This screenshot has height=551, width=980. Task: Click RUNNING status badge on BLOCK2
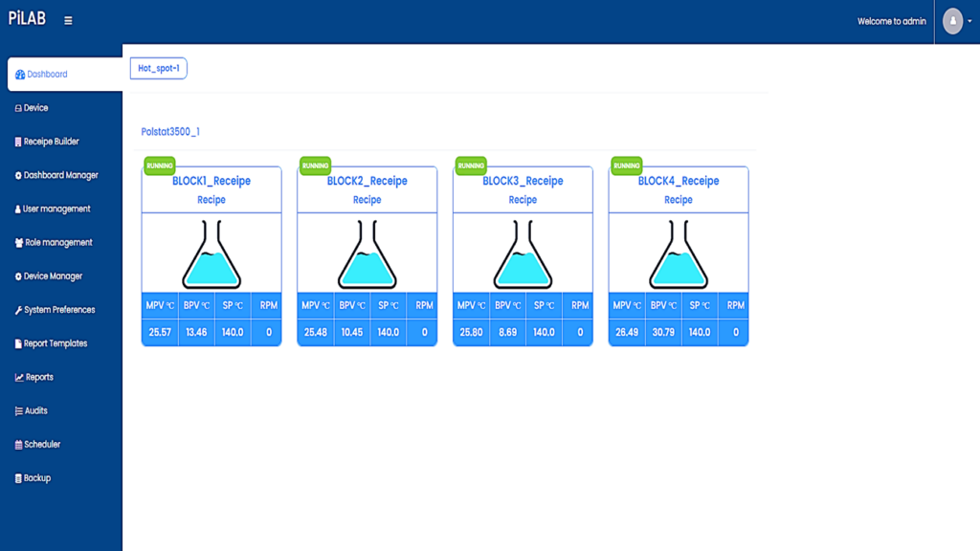315,165
